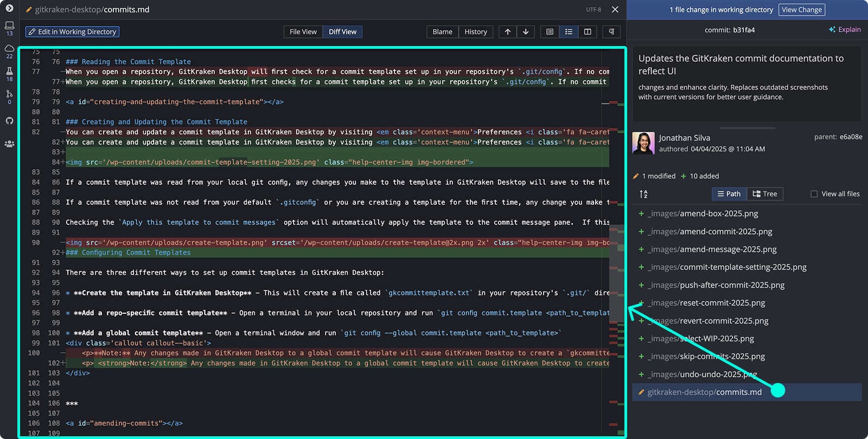Screen dimensions: 868x439
Task: Click Edit in Working Directory button
Action: 72,32
